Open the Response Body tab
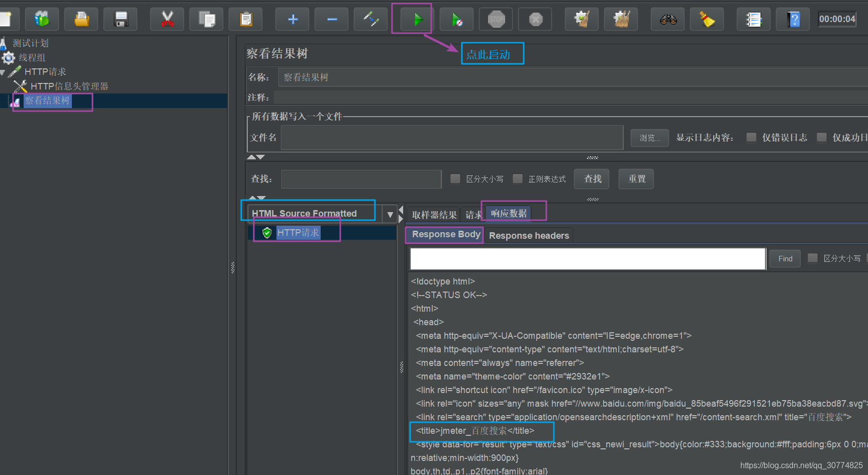This screenshot has height=475, width=868. point(446,234)
